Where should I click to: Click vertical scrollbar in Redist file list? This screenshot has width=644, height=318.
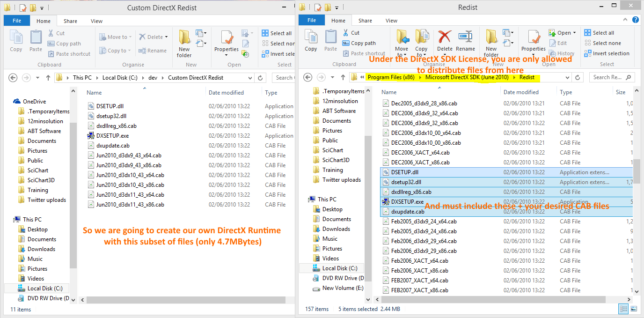point(637,171)
